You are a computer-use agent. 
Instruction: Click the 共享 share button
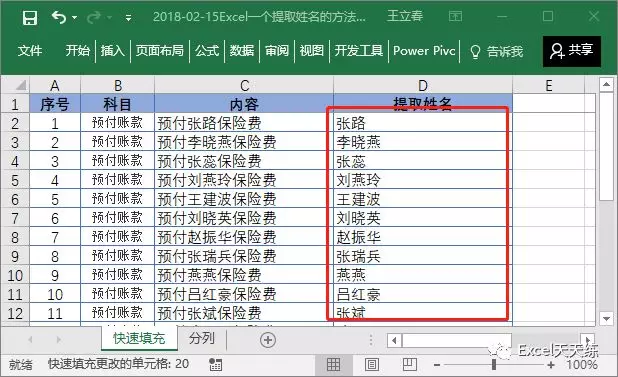[x=572, y=51]
